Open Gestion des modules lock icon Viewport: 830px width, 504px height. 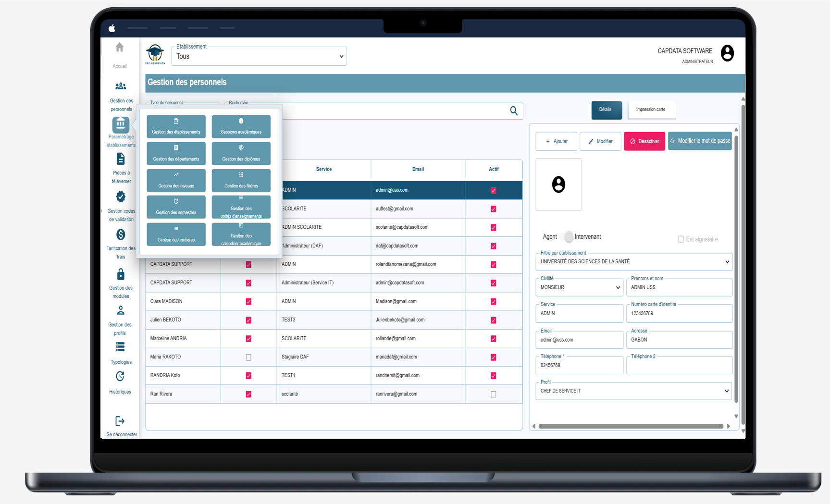pyautogui.click(x=121, y=274)
